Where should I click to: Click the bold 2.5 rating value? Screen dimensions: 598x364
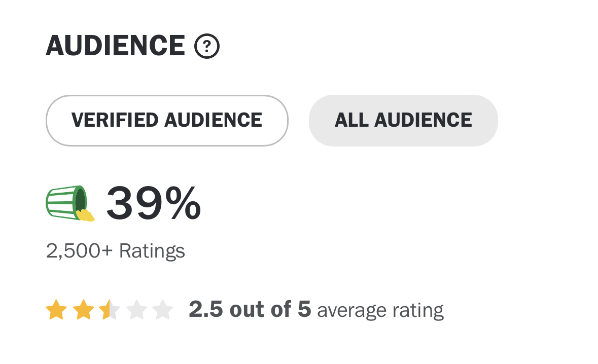[x=206, y=309]
